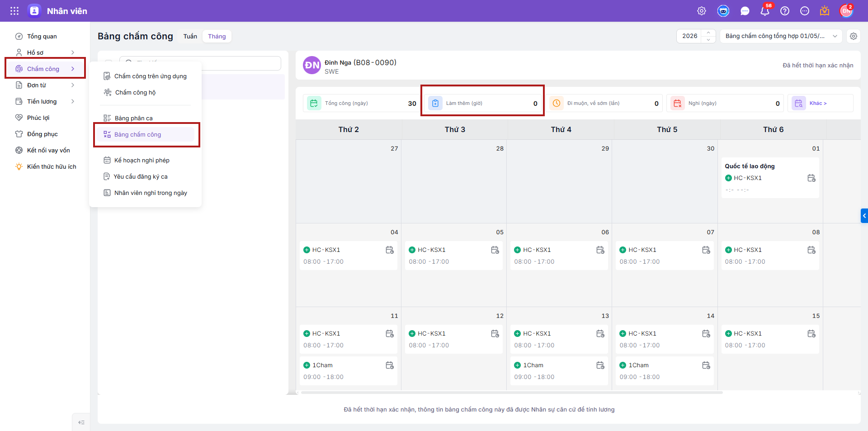Click shift icon on HC-KSX1 for day 08
Screen dimensions: 868x431
[x=811, y=250]
